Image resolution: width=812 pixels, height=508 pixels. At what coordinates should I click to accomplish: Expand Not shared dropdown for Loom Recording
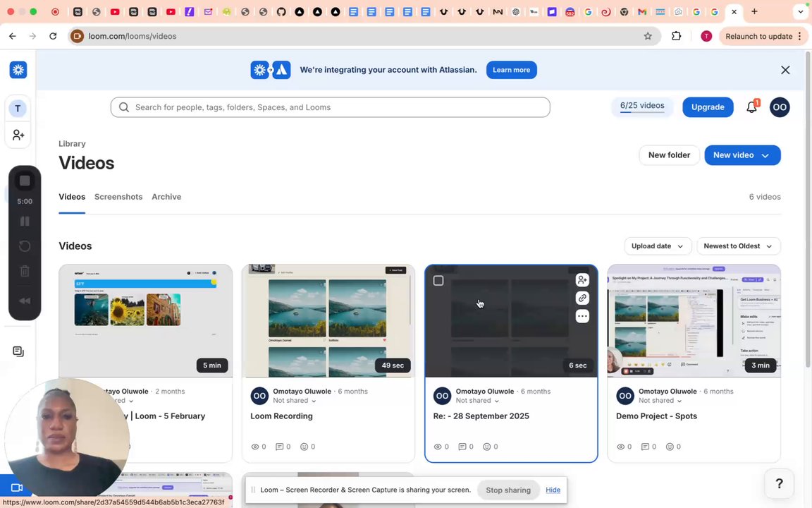point(294,401)
